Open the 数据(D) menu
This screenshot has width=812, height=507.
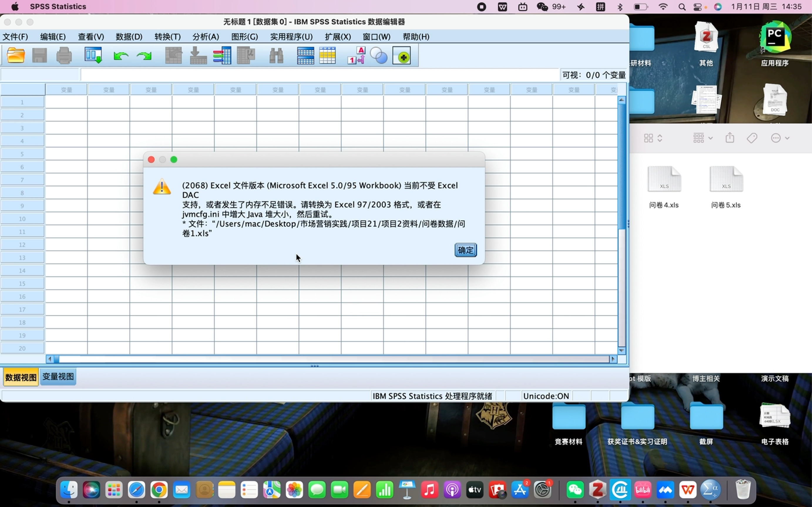[x=129, y=37]
